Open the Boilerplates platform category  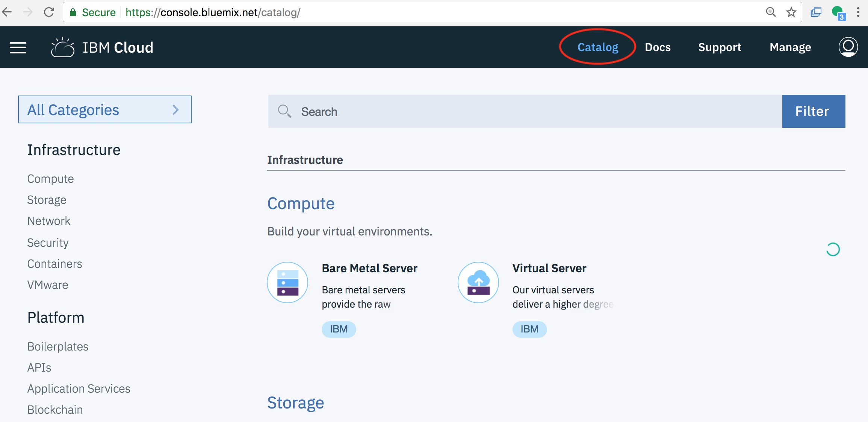click(x=58, y=346)
